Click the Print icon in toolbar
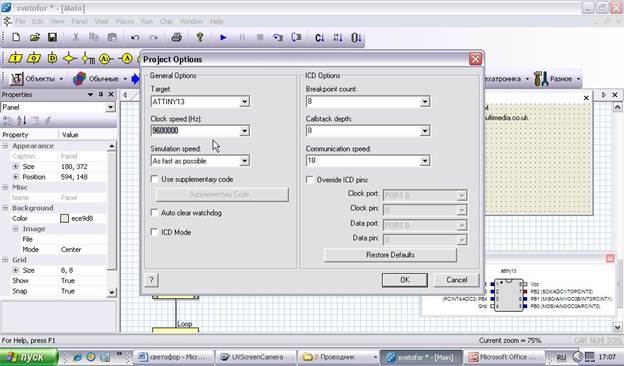The height and width of the screenshot is (366, 624). 177,37
